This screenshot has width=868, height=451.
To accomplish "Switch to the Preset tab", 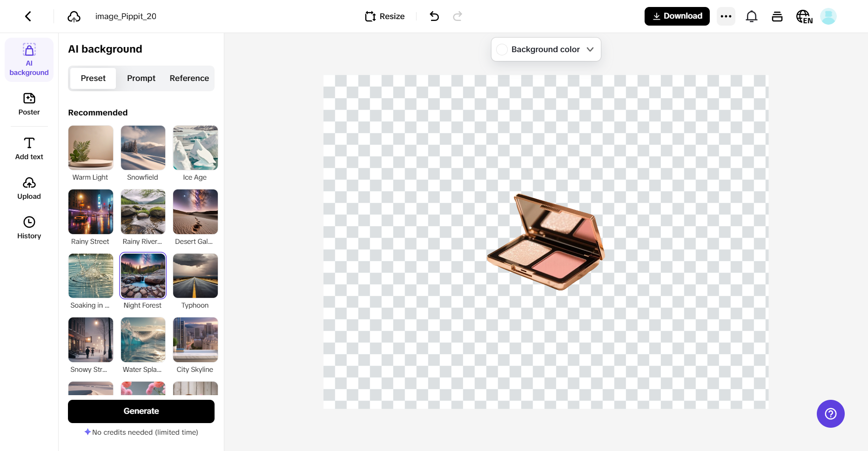I will [x=93, y=78].
